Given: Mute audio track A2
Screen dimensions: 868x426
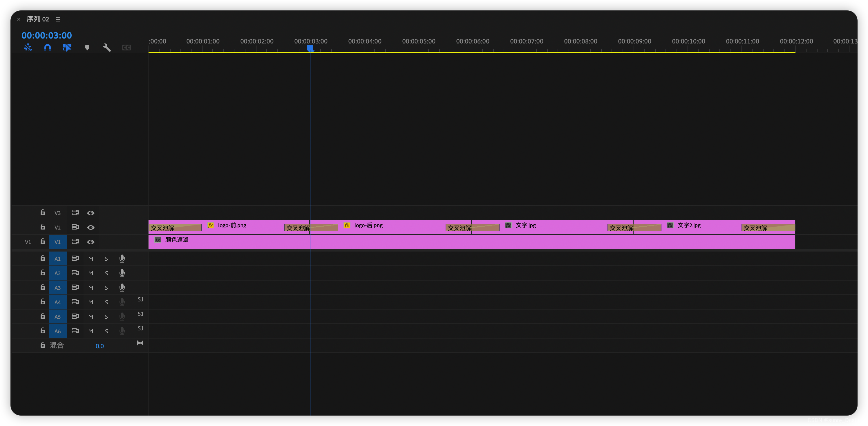Looking at the screenshot, I should coord(91,273).
